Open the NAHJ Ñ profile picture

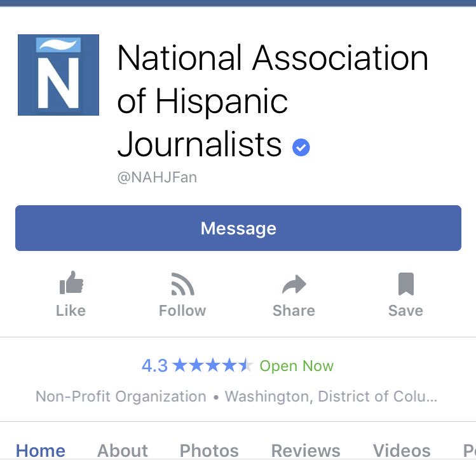pos(58,75)
